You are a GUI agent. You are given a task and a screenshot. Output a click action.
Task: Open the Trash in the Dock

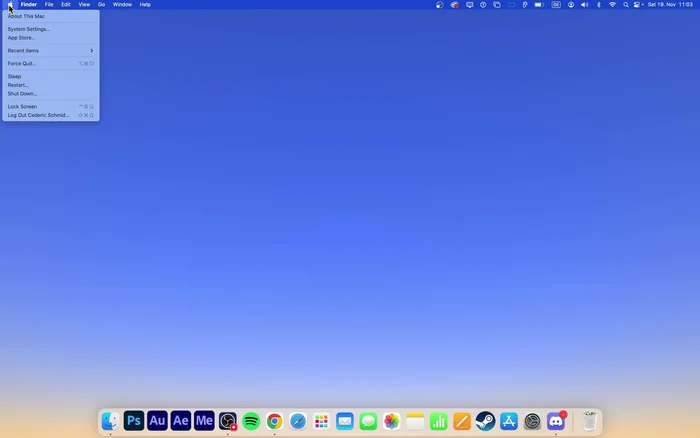click(590, 421)
